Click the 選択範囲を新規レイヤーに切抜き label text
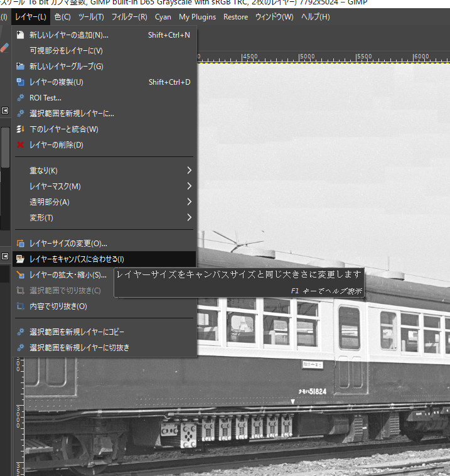450x476 pixels. coord(79,348)
